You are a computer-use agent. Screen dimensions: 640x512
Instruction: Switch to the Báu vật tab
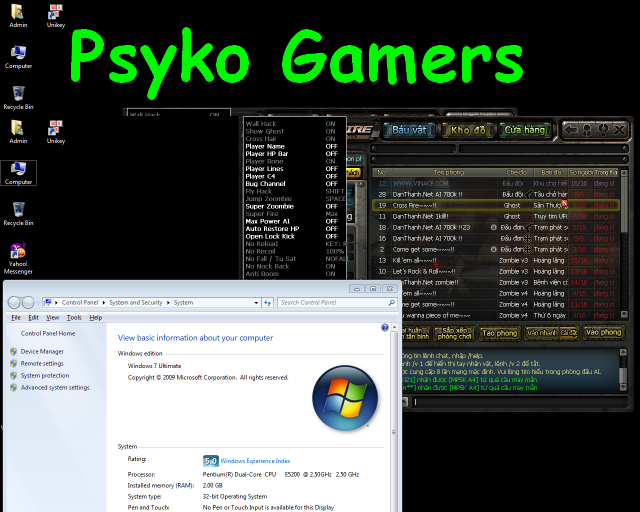409,130
